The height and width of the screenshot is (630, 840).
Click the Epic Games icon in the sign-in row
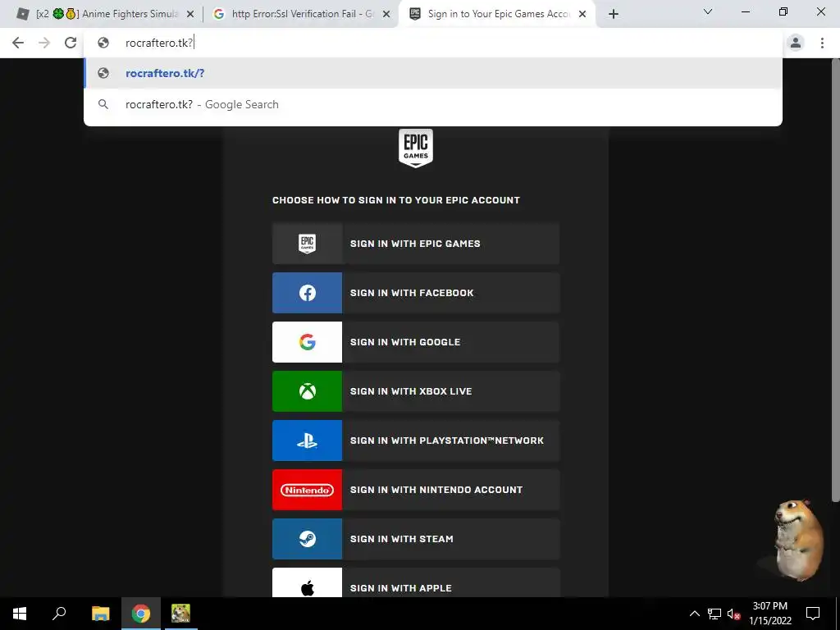coord(307,244)
